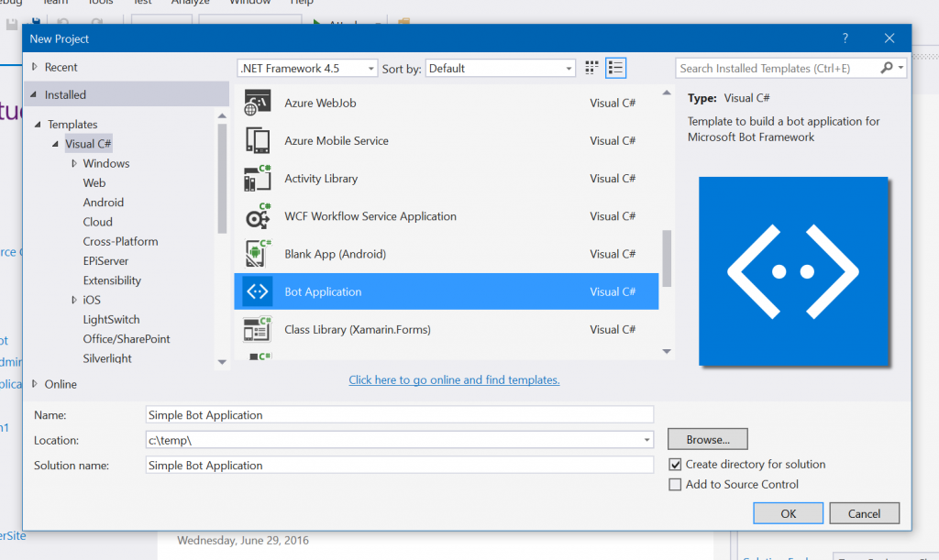The image size is (939, 560).
Task: Click the 'Blank App (Android)' template name
Action: pyautogui.click(x=336, y=254)
